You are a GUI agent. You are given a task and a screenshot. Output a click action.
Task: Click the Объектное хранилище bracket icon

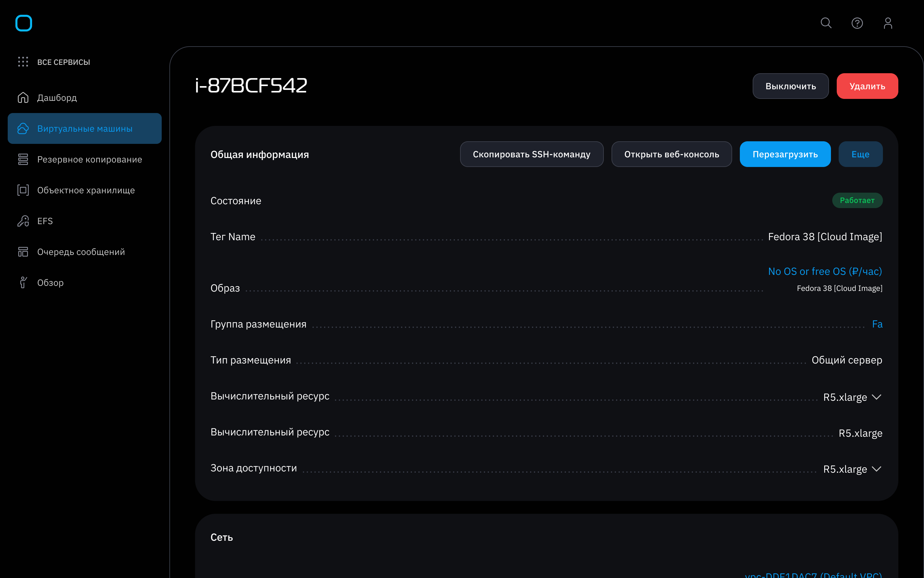[23, 190]
